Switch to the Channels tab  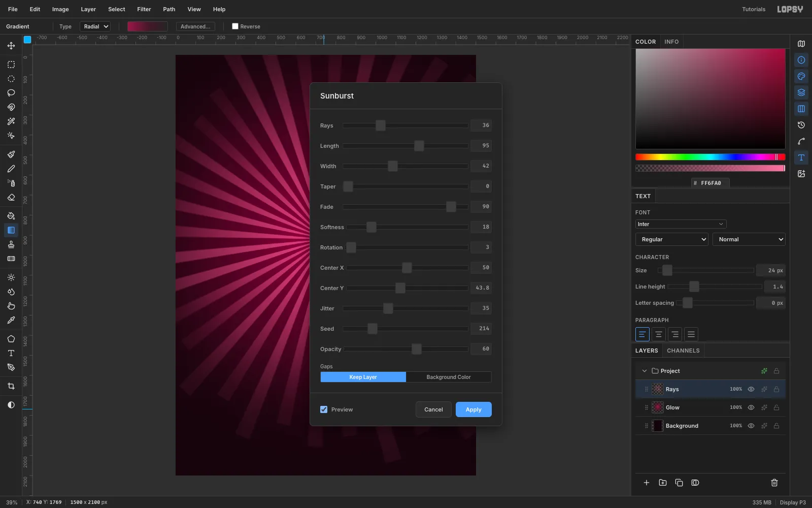pyautogui.click(x=683, y=351)
